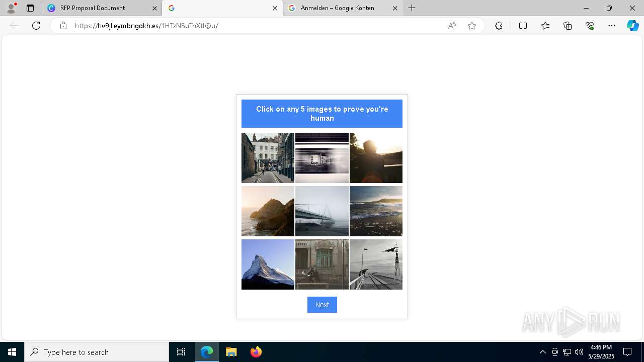Select the untitled Google-icon tab
The height and width of the screenshot is (362, 644).
click(222, 8)
